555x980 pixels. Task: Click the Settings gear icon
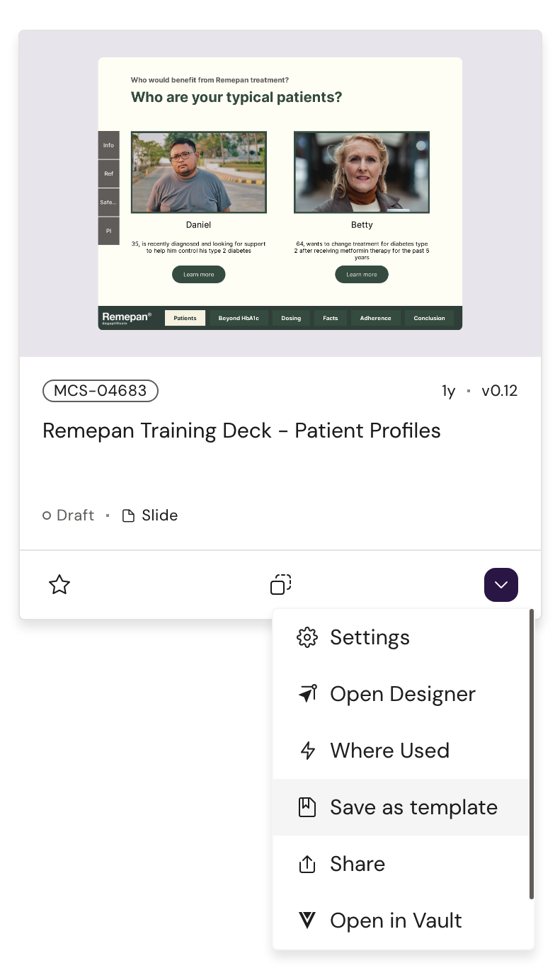(307, 637)
